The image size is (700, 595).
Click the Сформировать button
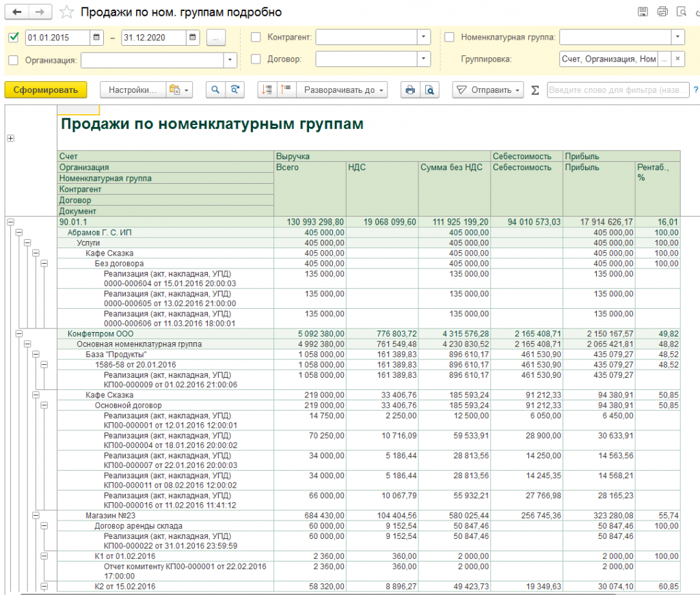46,89
